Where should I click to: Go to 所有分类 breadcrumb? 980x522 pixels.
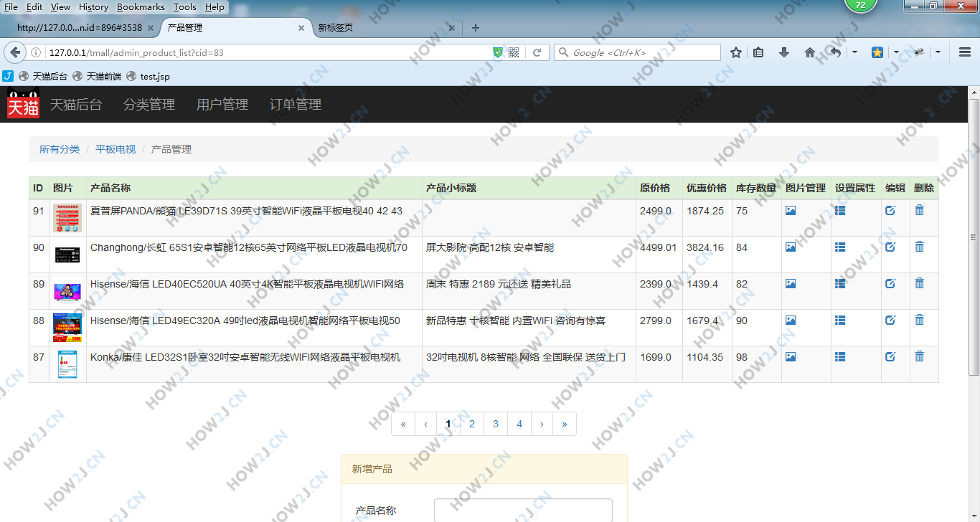60,149
